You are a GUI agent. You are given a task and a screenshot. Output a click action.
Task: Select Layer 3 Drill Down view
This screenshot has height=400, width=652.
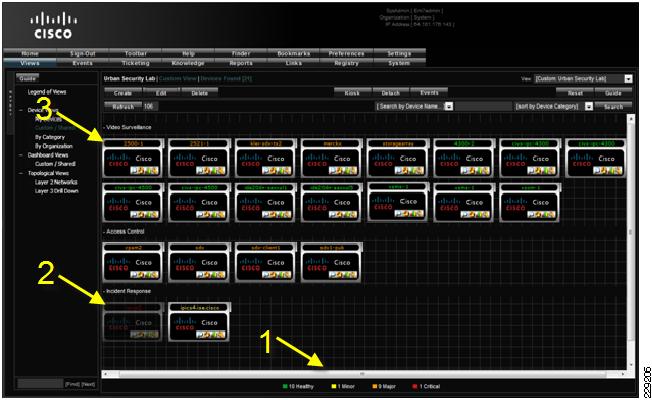coord(57,191)
